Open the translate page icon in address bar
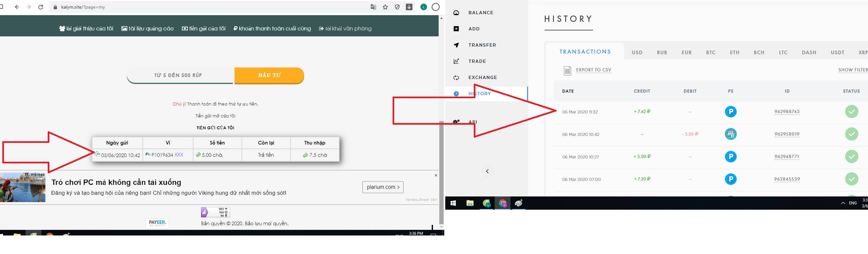The image size is (868, 254). (373, 7)
